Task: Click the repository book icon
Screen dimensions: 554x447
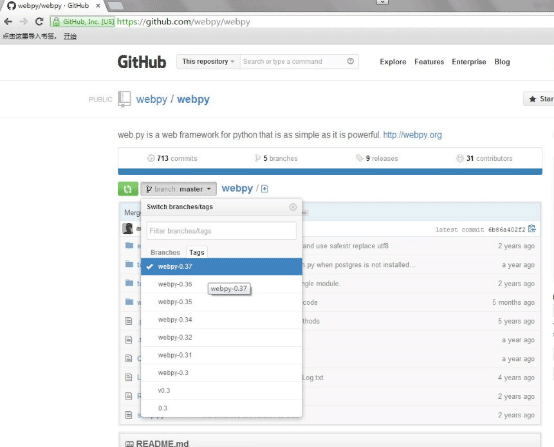Action: pyautogui.click(x=124, y=99)
